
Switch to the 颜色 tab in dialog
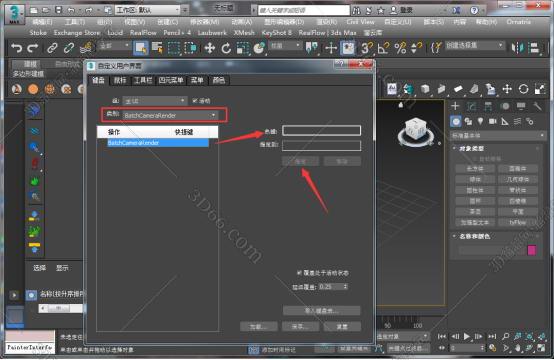[219, 81]
